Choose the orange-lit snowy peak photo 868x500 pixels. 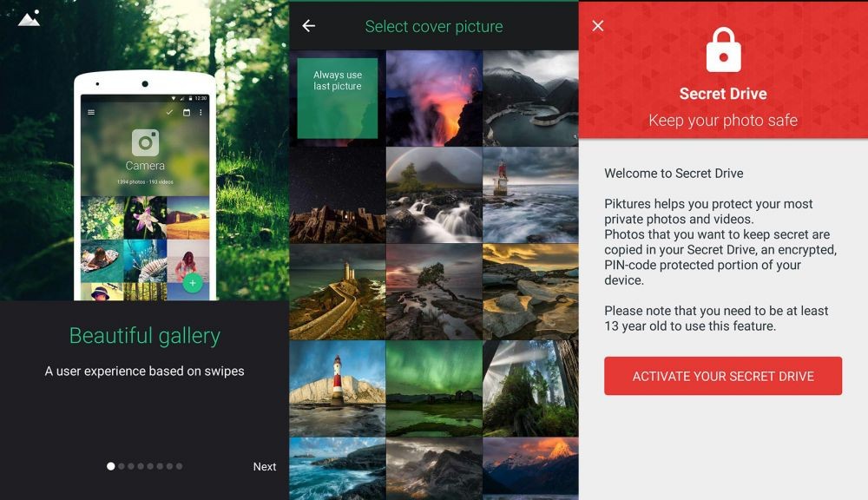click(x=530, y=469)
